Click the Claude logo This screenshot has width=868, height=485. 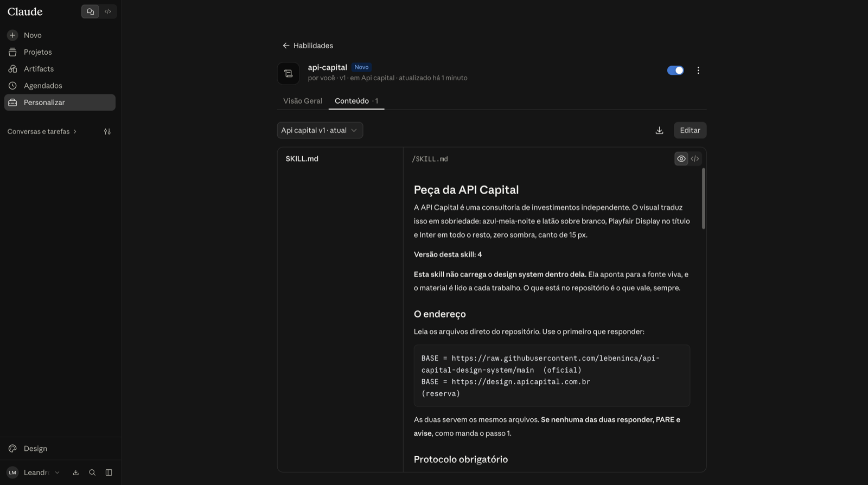25,11
